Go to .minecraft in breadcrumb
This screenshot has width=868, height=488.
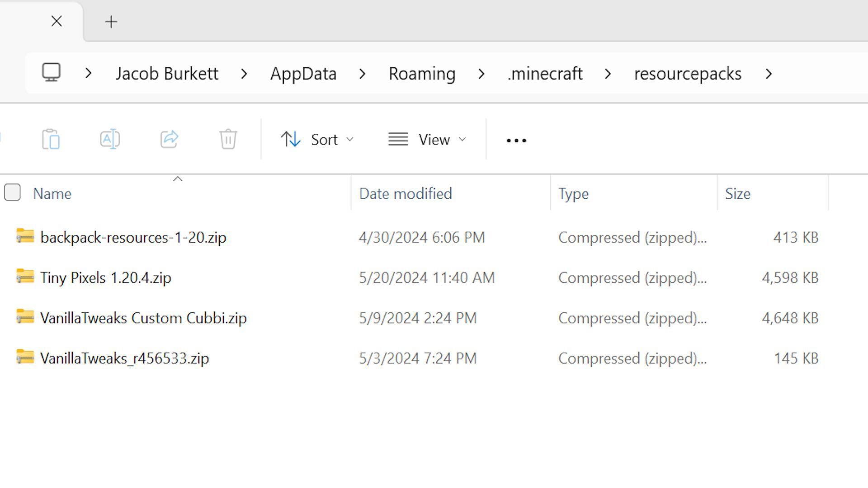point(545,73)
